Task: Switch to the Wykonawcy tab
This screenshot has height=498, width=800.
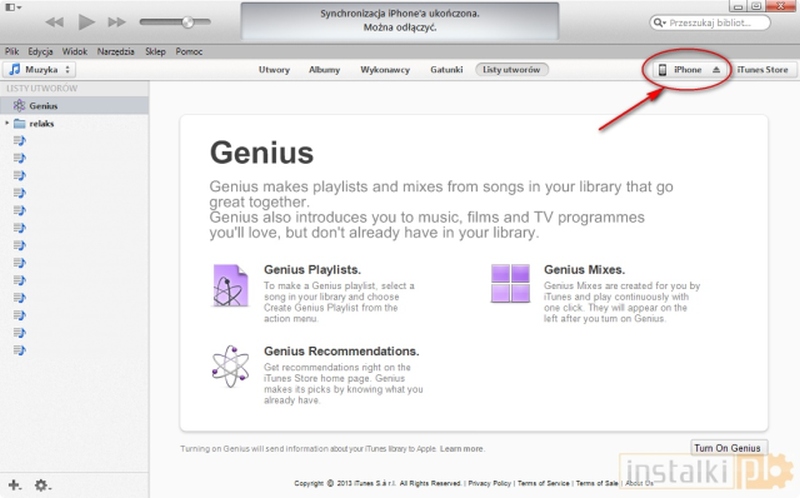Action: click(385, 70)
